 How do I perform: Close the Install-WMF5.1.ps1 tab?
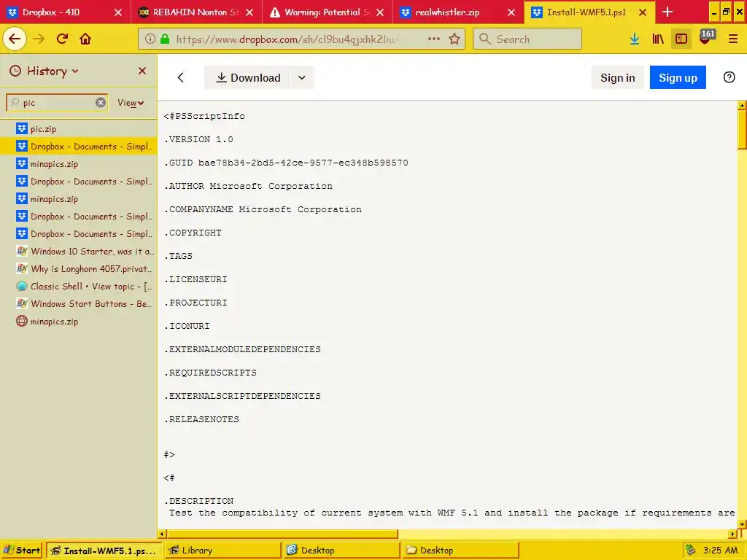click(642, 12)
